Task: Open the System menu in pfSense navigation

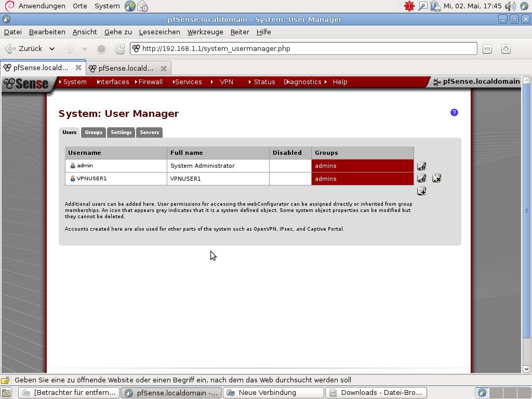Action: [75, 82]
